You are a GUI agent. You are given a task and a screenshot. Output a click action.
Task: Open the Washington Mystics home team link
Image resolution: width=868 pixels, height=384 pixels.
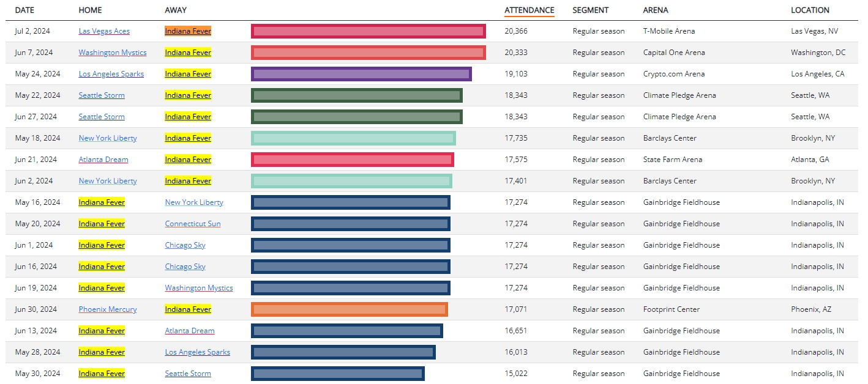pyautogui.click(x=113, y=53)
